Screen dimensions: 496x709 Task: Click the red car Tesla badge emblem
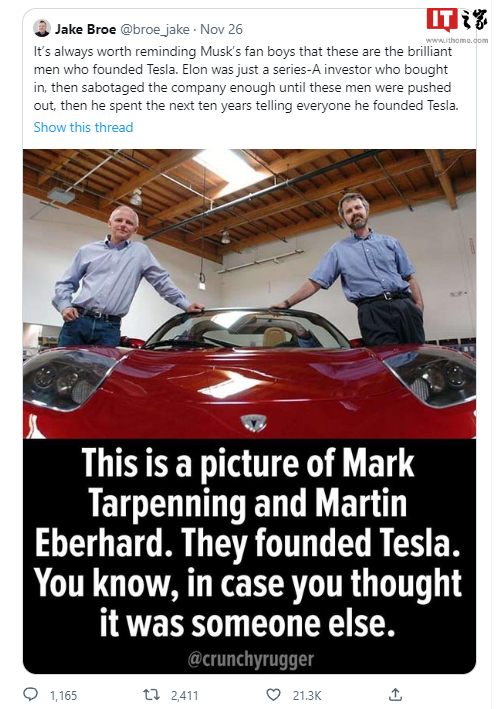(253, 422)
